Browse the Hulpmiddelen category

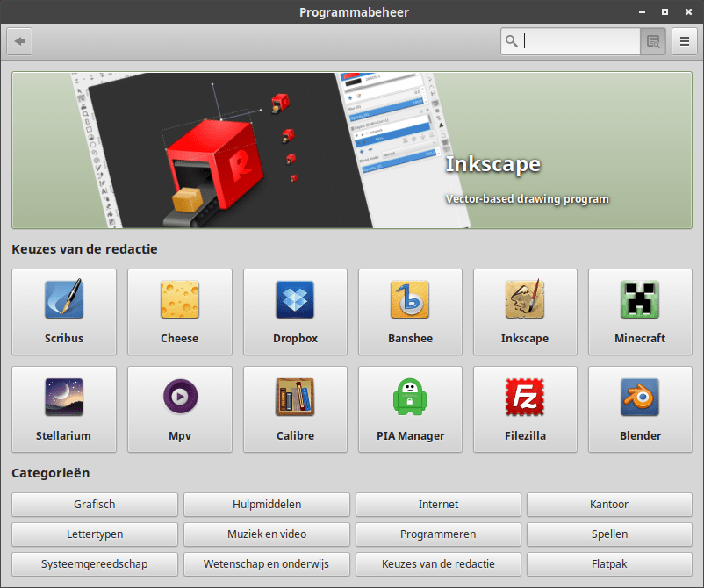click(x=267, y=505)
